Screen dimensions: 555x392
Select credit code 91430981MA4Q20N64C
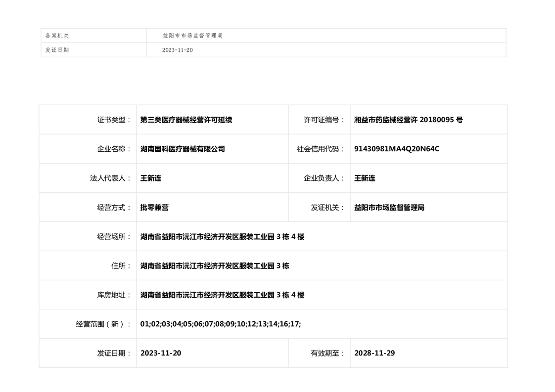point(396,149)
